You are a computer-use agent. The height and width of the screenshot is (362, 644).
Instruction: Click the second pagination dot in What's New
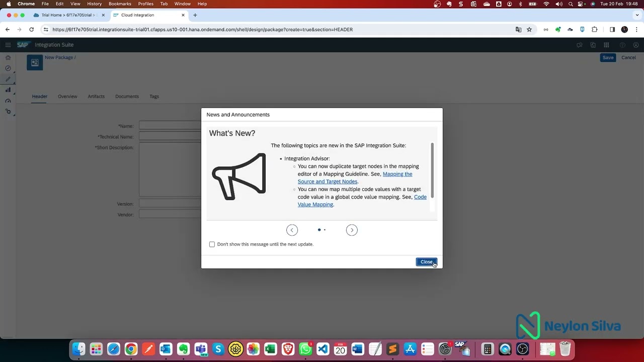(325, 230)
